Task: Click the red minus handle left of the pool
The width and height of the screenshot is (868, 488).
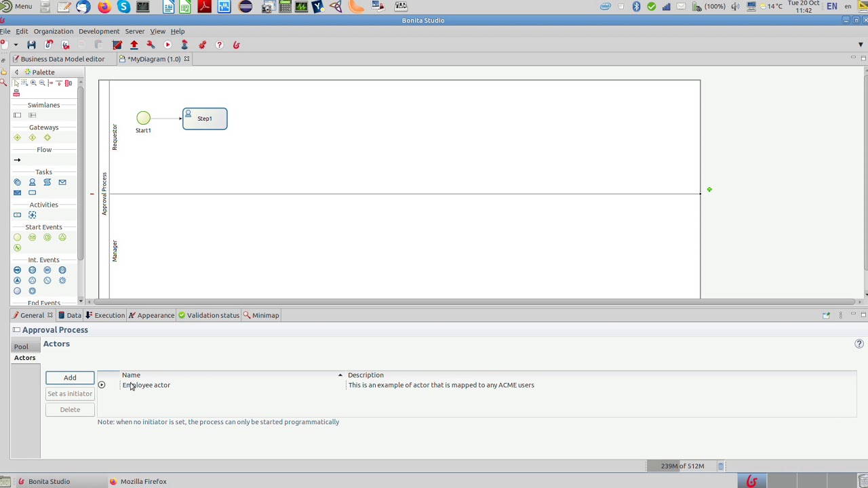Action: pyautogui.click(x=92, y=194)
